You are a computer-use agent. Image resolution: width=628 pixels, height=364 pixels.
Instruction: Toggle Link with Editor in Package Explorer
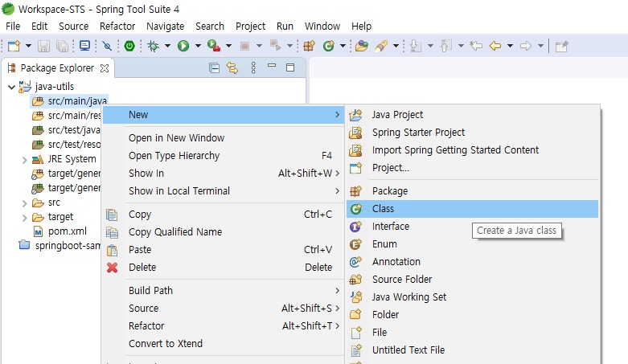[232, 68]
